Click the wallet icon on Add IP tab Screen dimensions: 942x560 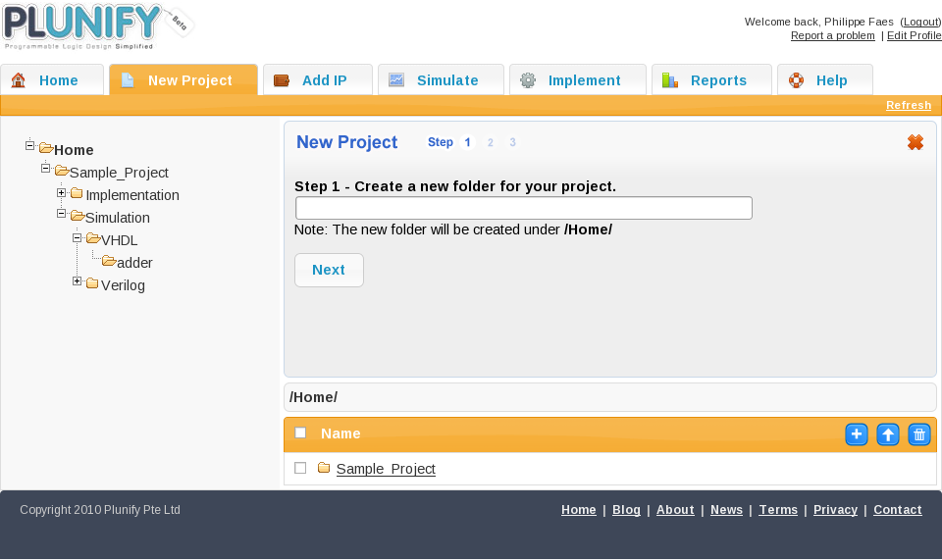[282, 79]
